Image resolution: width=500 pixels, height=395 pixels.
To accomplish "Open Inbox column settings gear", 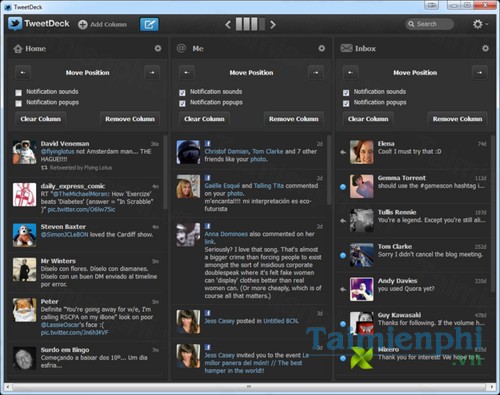I will [485, 48].
